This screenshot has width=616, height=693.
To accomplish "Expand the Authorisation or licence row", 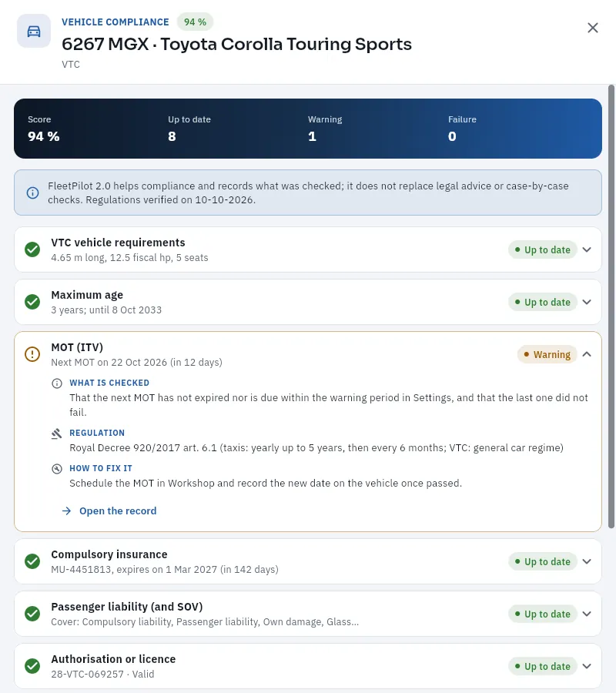I will pos(587,666).
